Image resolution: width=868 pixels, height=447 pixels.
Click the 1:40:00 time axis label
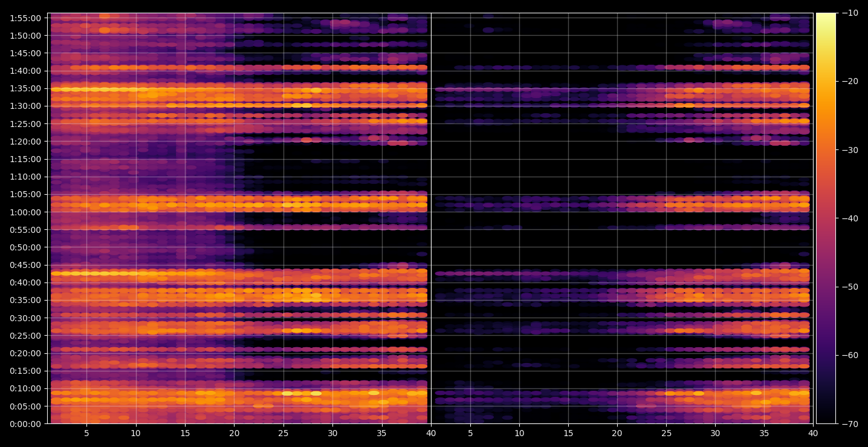point(26,71)
